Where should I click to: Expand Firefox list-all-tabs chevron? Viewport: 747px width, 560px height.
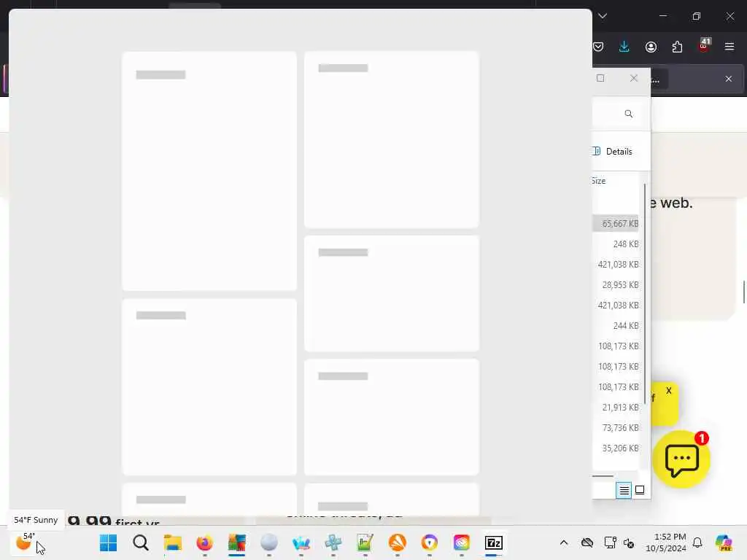[x=603, y=16]
